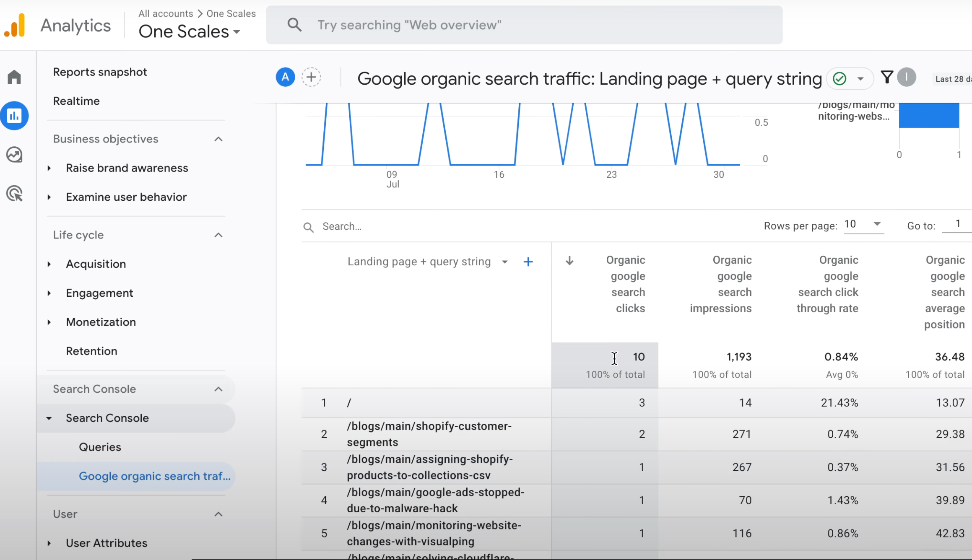Add a secondary dimension with the plus icon

pyautogui.click(x=528, y=262)
